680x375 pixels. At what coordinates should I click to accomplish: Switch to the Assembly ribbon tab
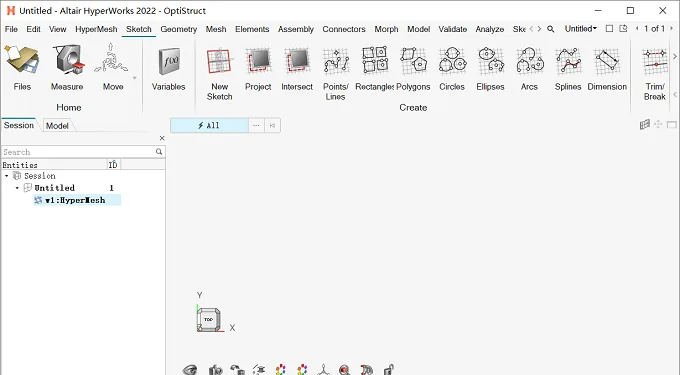pos(296,29)
